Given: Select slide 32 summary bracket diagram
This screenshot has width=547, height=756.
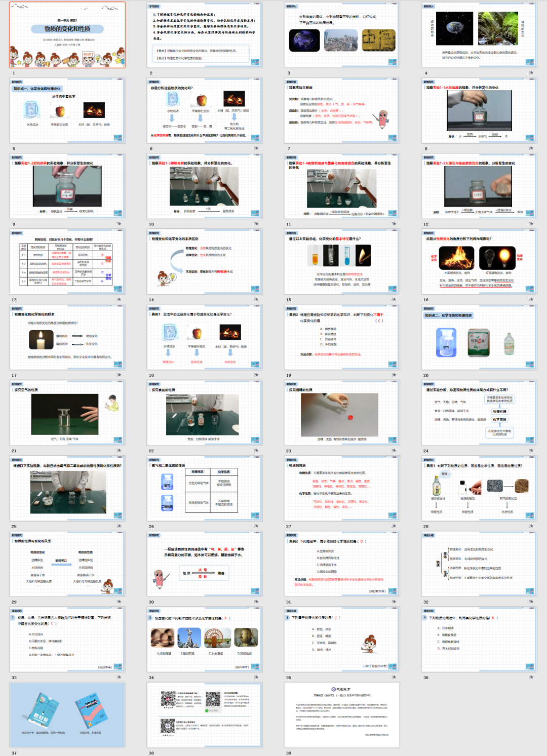Looking at the screenshot, I should click(479, 563).
